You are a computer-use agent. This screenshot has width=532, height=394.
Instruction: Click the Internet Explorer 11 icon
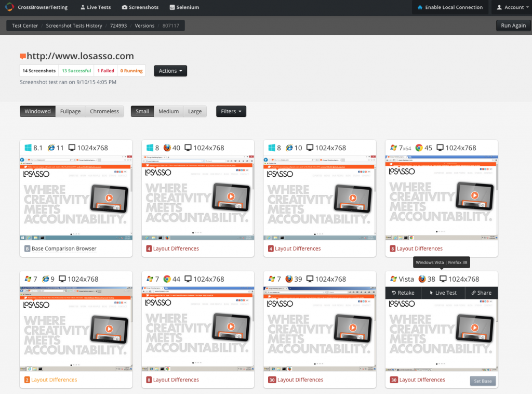click(x=51, y=148)
